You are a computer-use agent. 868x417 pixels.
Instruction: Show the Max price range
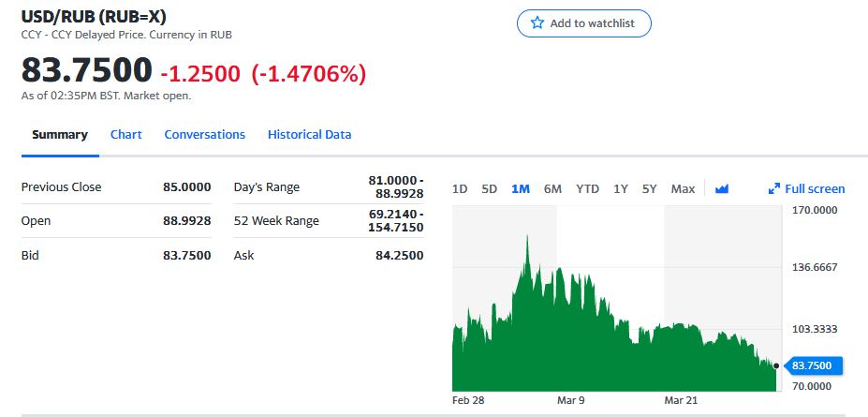pyautogui.click(x=683, y=188)
